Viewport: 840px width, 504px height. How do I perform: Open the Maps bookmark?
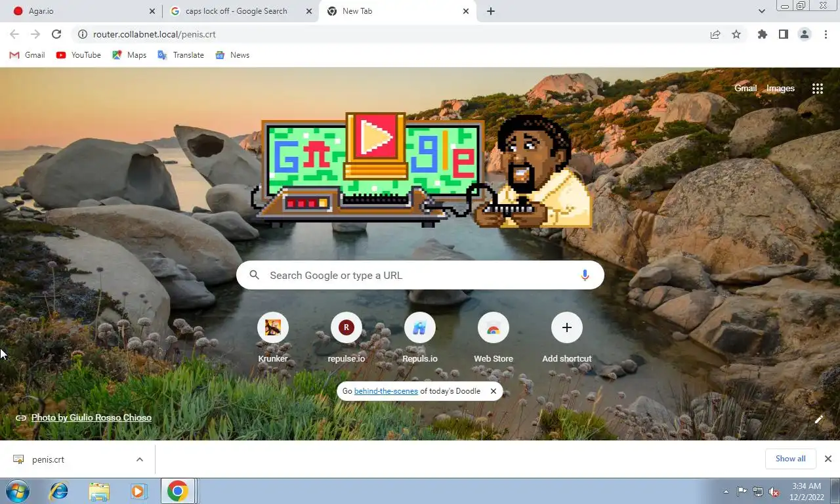coord(129,55)
